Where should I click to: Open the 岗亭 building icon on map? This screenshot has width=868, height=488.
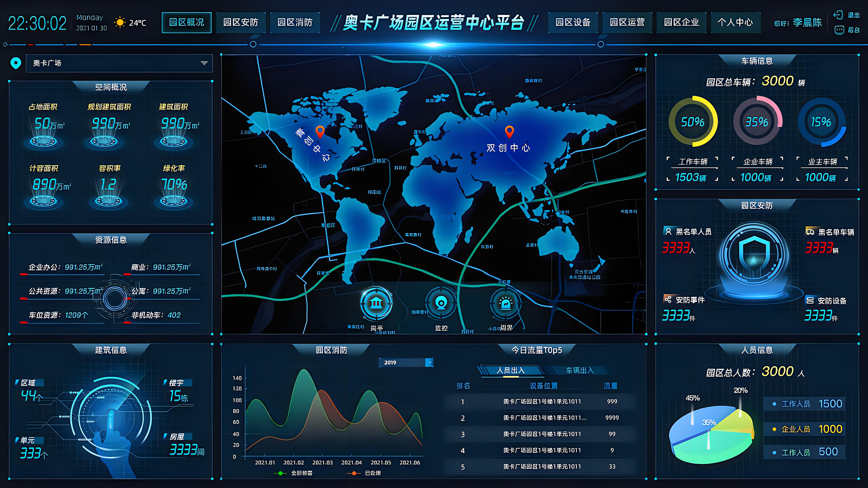pyautogui.click(x=376, y=303)
